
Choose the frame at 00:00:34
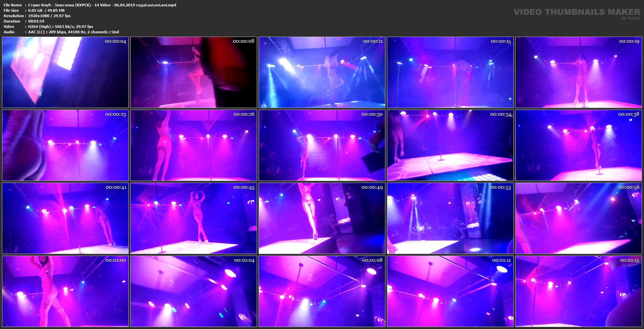click(x=450, y=145)
